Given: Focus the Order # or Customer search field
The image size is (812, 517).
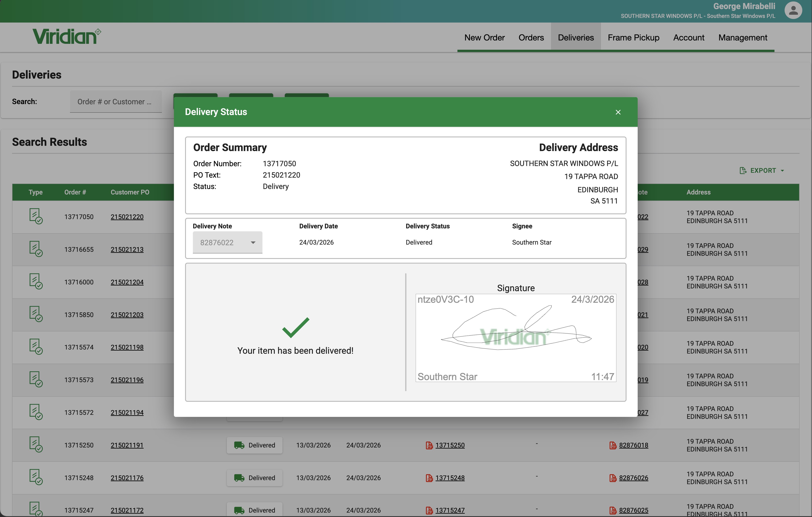Looking at the screenshot, I should (116, 102).
